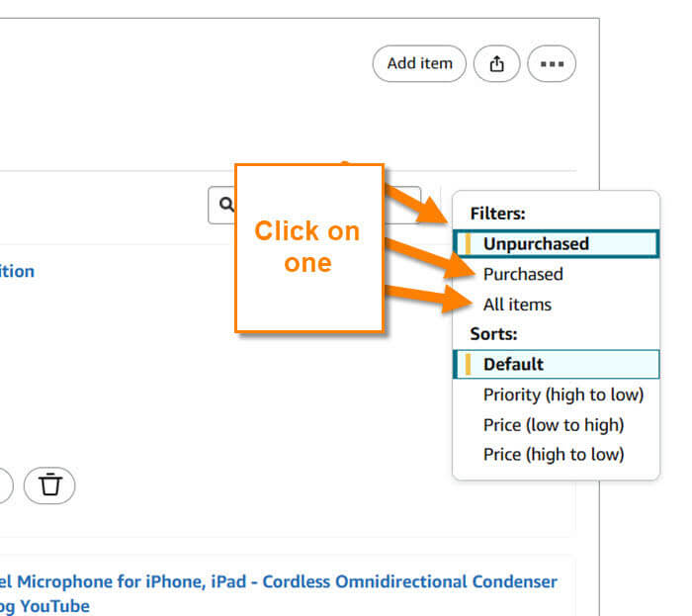The height and width of the screenshot is (616, 692).
Task: Open the partially visible 'ition' product link
Action: click(x=17, y=271)
